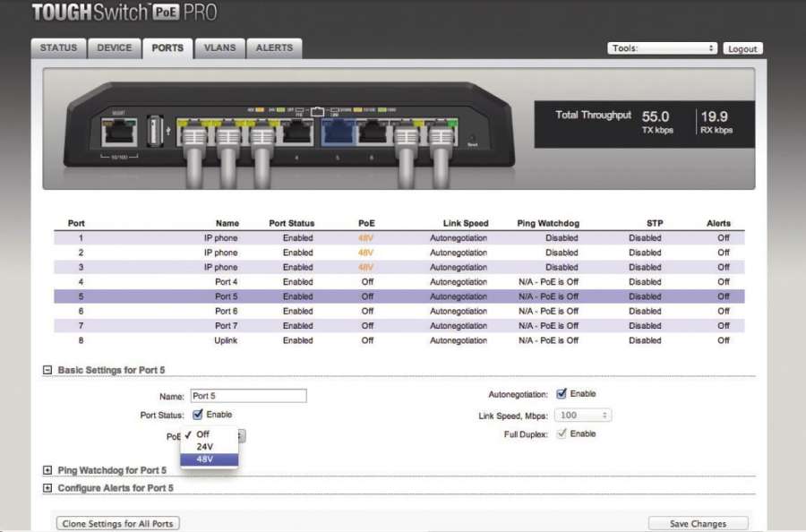Click the Alerts column header

click(x=718, y=223)
